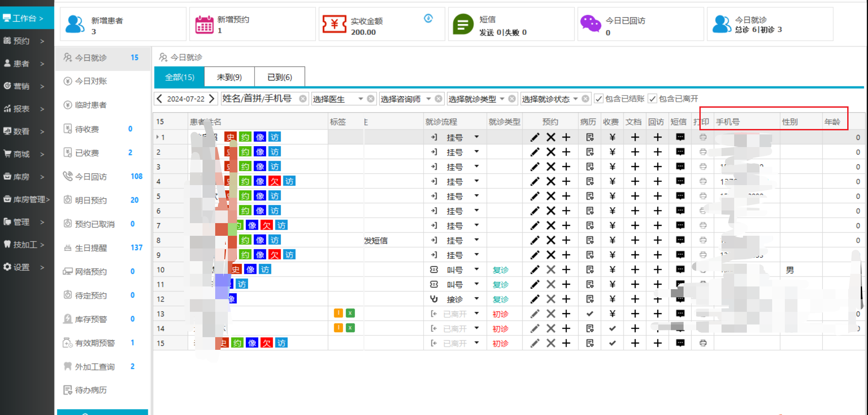The image size is (868, 415).
Task: Edit appointment pencil icon in row 1
Action: point(535,137)
